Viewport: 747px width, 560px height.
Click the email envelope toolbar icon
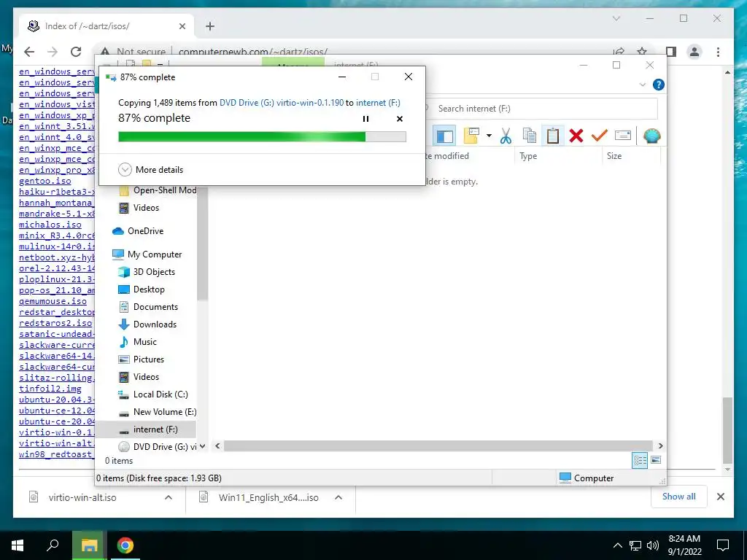coord(623,136)
